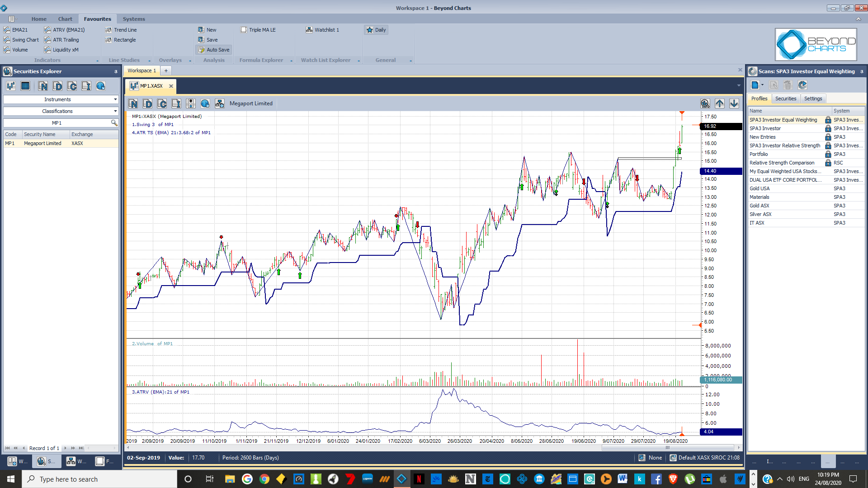Screen dimensions: 868x488
Task: Click the MP1 search input field
Action: pos(57,123)
